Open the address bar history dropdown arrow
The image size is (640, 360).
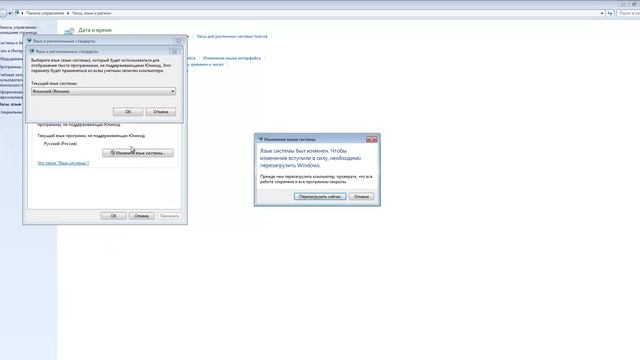point(602,13)
